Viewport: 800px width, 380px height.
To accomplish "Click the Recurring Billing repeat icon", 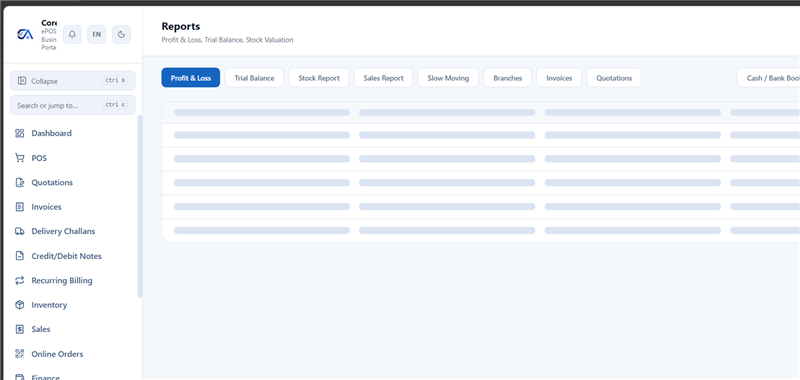I will [x=20, y=281].
